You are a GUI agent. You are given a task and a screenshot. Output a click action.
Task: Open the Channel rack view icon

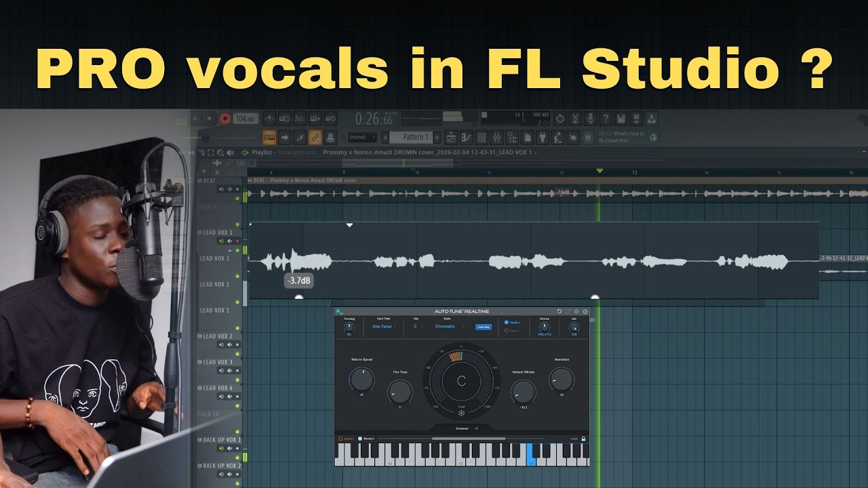coord(481,137)
